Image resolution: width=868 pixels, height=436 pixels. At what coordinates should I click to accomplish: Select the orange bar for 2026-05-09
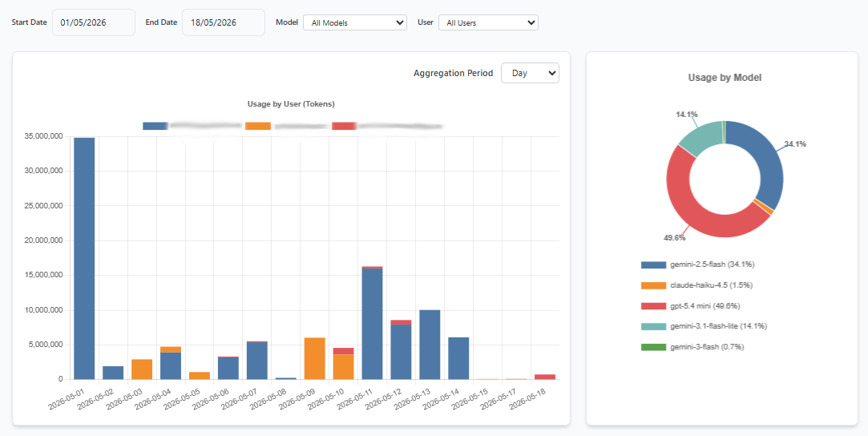click(314, 358)
